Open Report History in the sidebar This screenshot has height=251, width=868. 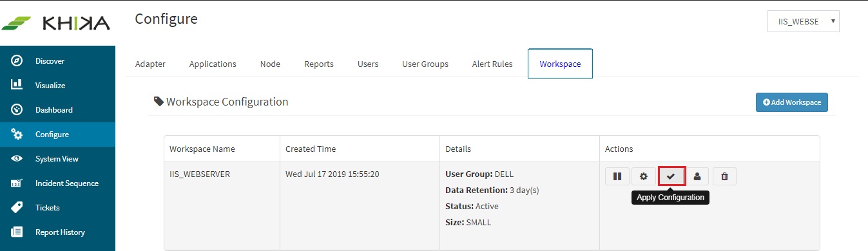pos(57,232)
